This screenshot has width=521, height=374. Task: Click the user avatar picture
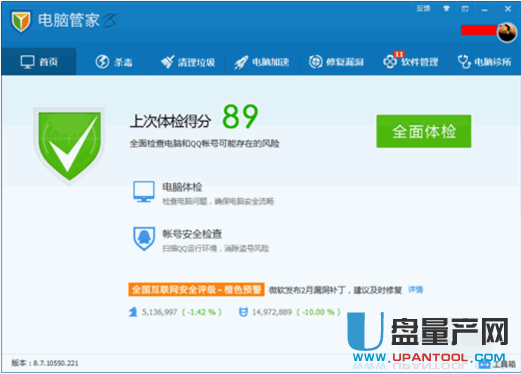click(507, 32)
